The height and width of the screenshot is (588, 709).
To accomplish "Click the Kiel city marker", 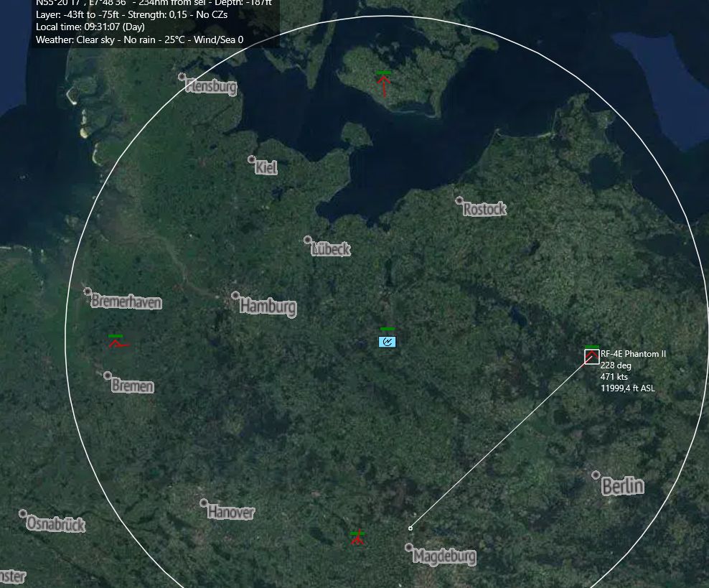I will point(251,159).
